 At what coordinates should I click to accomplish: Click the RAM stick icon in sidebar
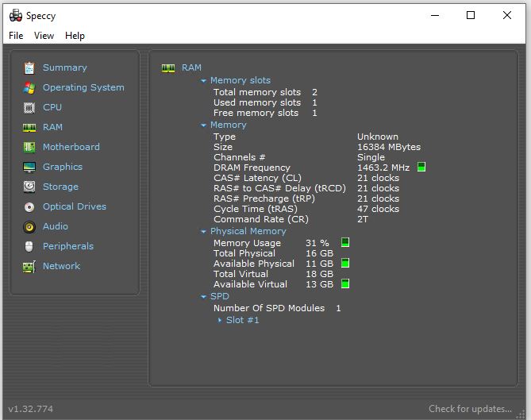coord(29,127)
